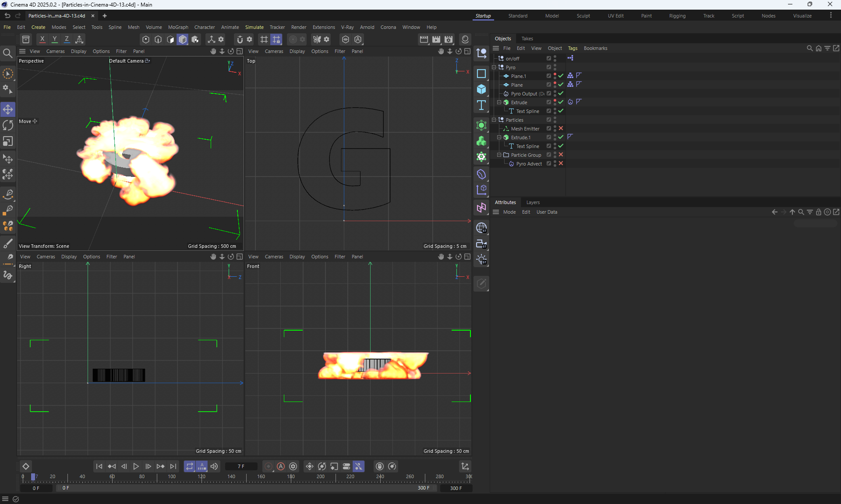This screenshot has height=504, width=841.
Task: Click the current frame field showing 7 F
Action: pos(241,466)
